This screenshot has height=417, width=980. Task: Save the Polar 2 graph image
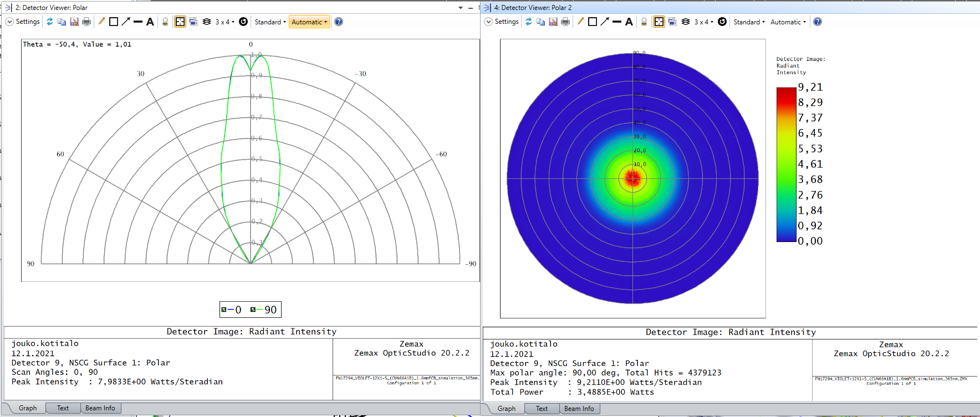coord(553,22)
